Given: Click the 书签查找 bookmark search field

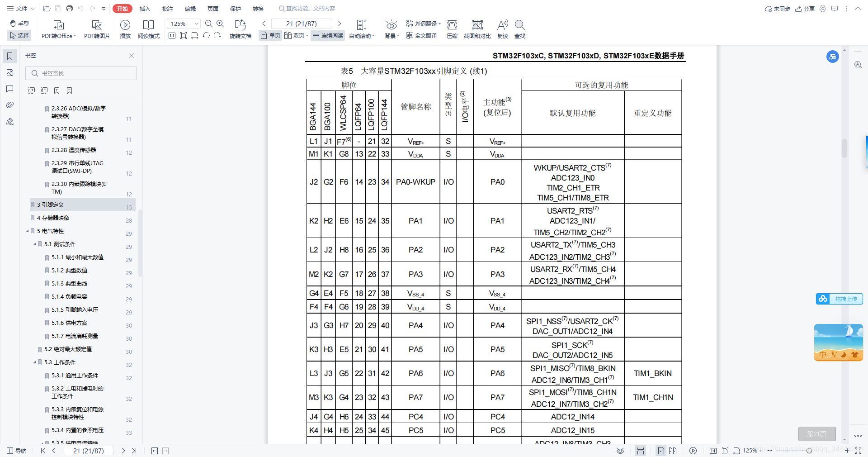Looking at the screenshot, I should (x=81, y=73).
